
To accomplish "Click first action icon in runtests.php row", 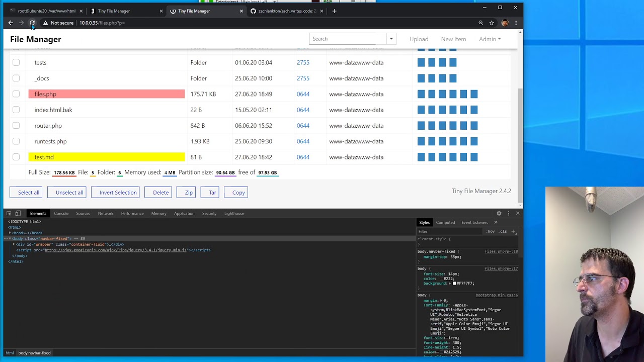I will (x=421, y=141).
